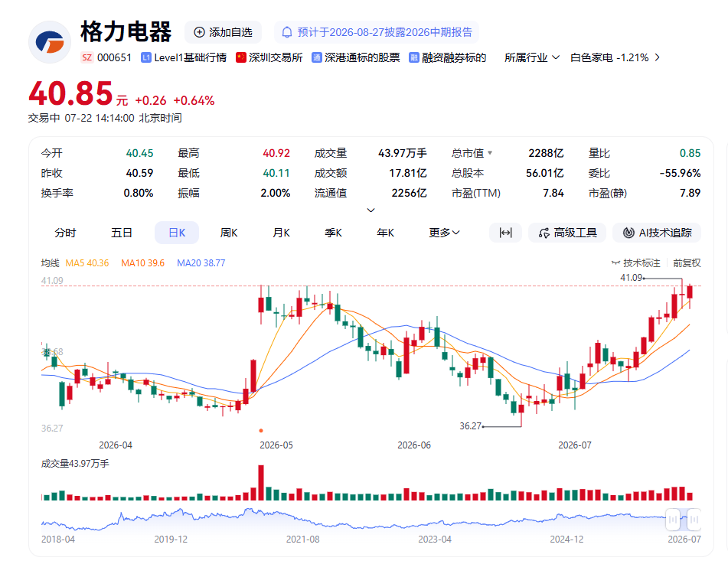728x564 pixels.
Task: Click the 最高 value 40.92
Action: pos(276,153)
